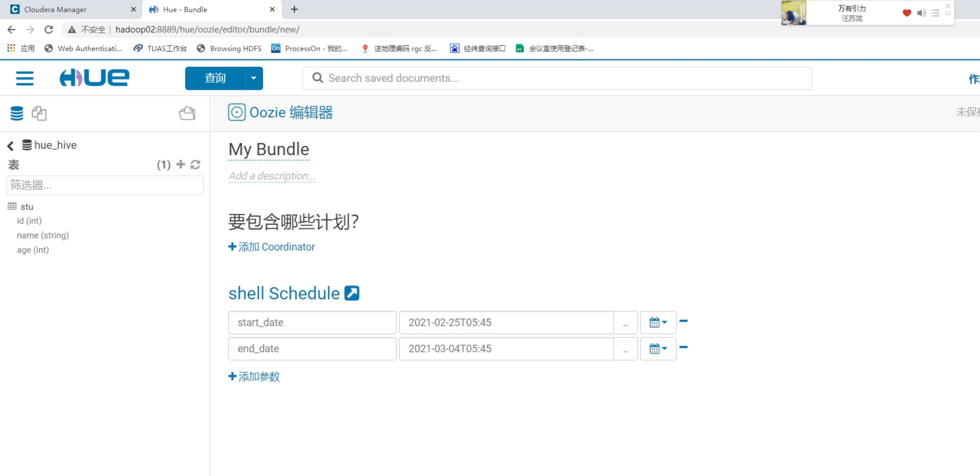Open end_date calendar picker dropdown
Viewport: 980px width, 476px height.
point(658,349)
